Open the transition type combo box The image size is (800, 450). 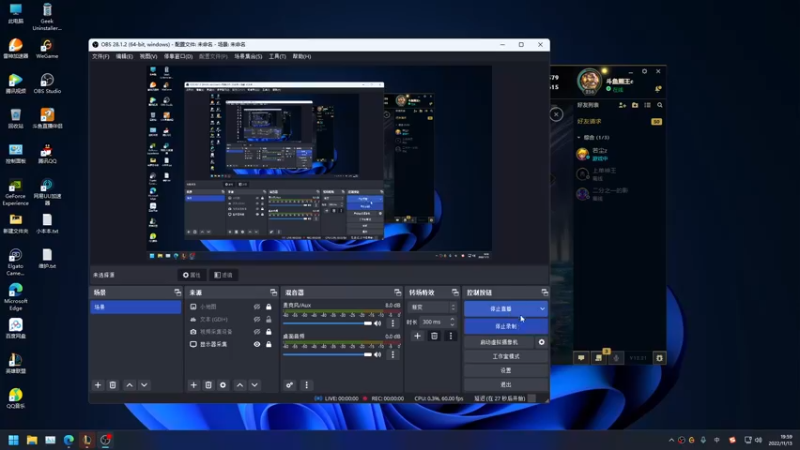(432, 307)
